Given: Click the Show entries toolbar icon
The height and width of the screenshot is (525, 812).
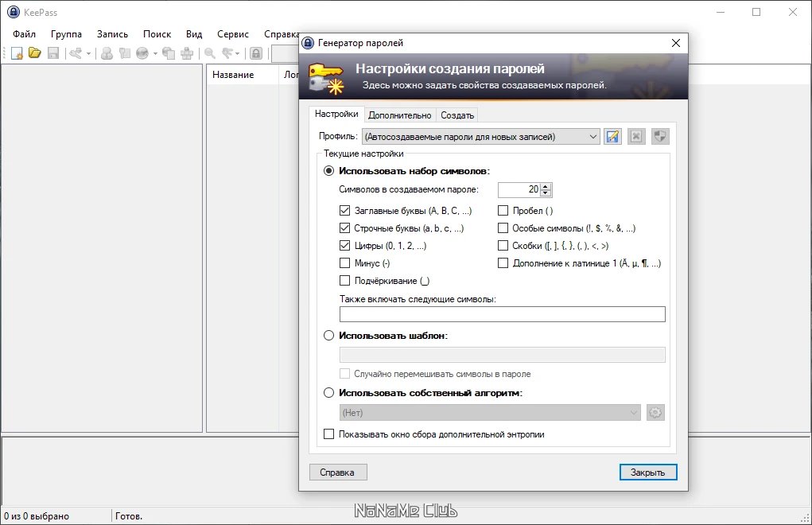Looking at the screenshot, I should [x=227, y=53].
